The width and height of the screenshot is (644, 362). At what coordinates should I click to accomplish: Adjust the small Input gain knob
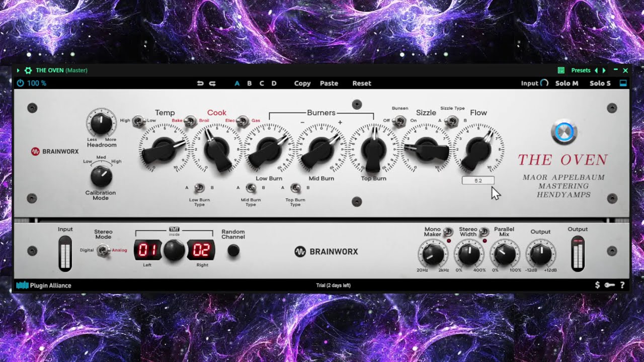(x=544, y=83)
